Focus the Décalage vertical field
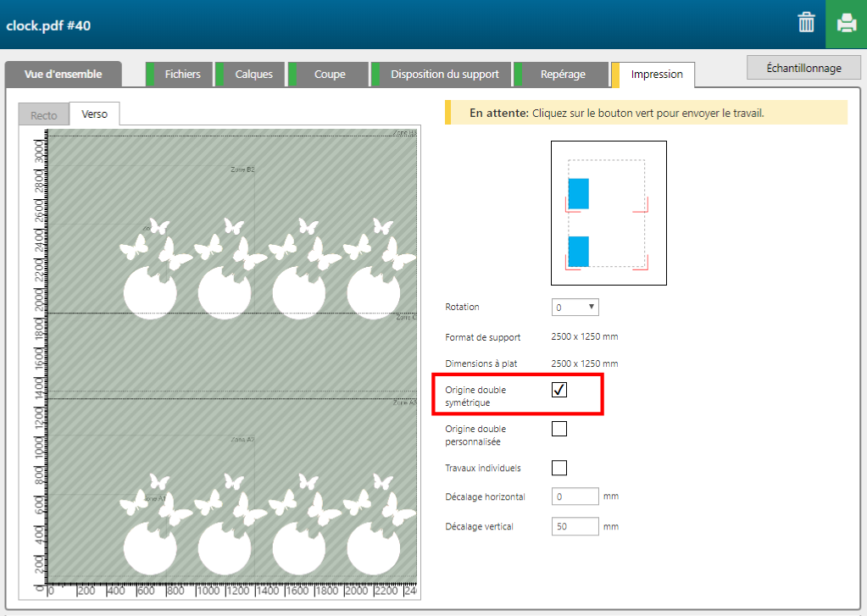 pyautogui.click(x=575, y=526)
